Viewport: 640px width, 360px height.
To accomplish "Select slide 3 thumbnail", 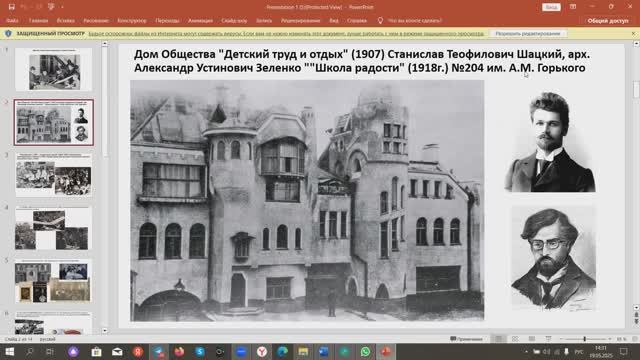I will (x=53, y=175).
